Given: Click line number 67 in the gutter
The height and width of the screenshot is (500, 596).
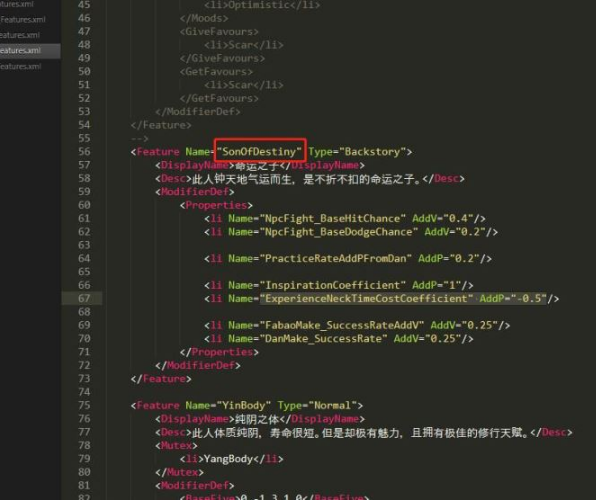Looking at the screenshot, I should tap(84, 298).
